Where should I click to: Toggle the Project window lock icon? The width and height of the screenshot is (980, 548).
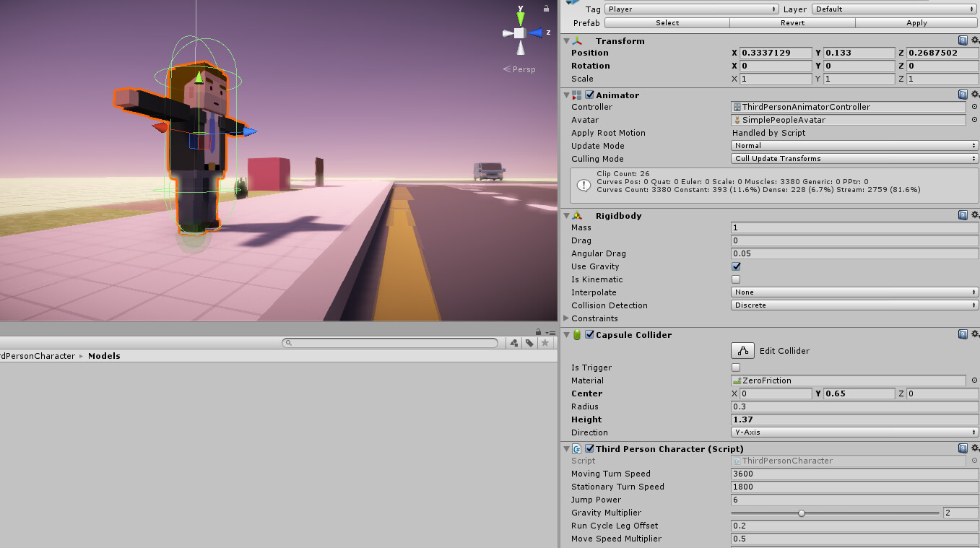point(539,331)
